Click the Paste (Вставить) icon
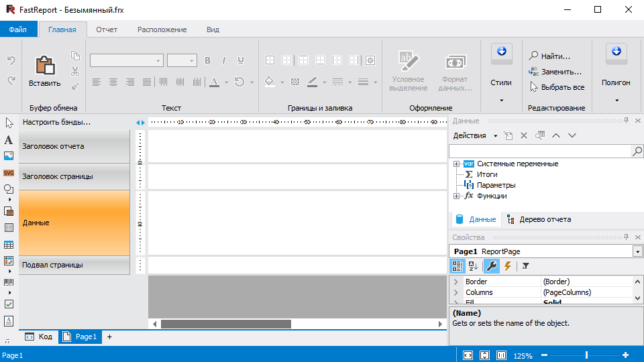Image resolution: width=644 pixels, height=362 pixels. (45, 66)
